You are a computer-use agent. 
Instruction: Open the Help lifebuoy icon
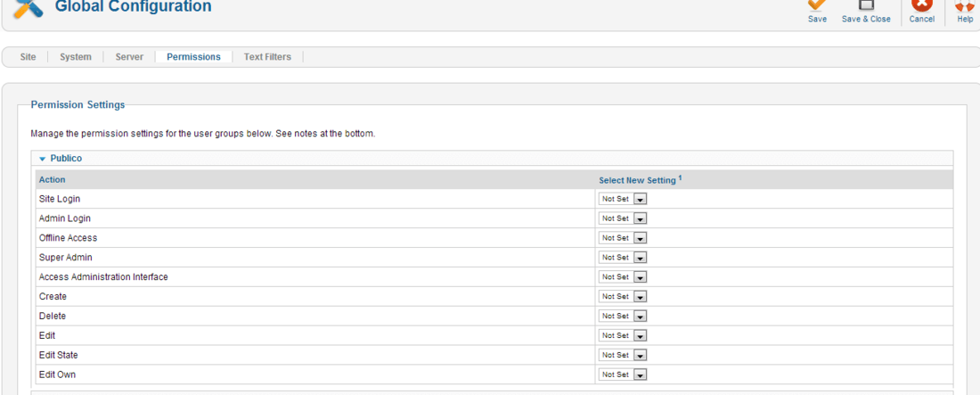(x=966, y=5)
